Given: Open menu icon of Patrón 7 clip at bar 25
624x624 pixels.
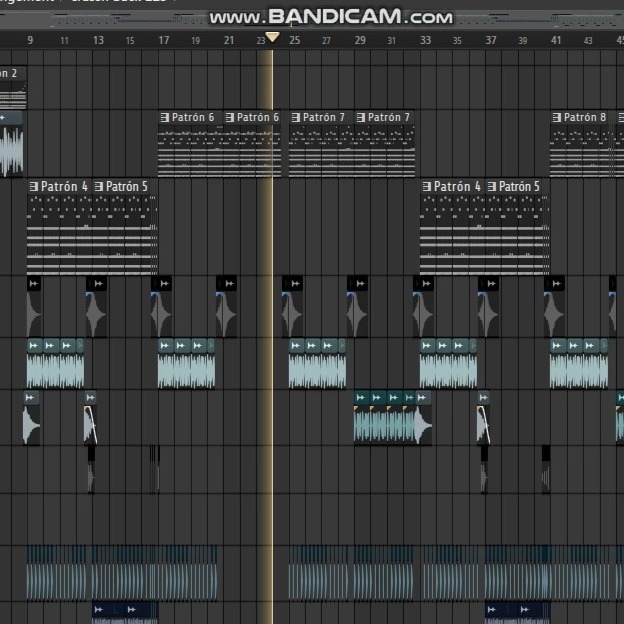Looking at the screenshot, I should [296, 117].
